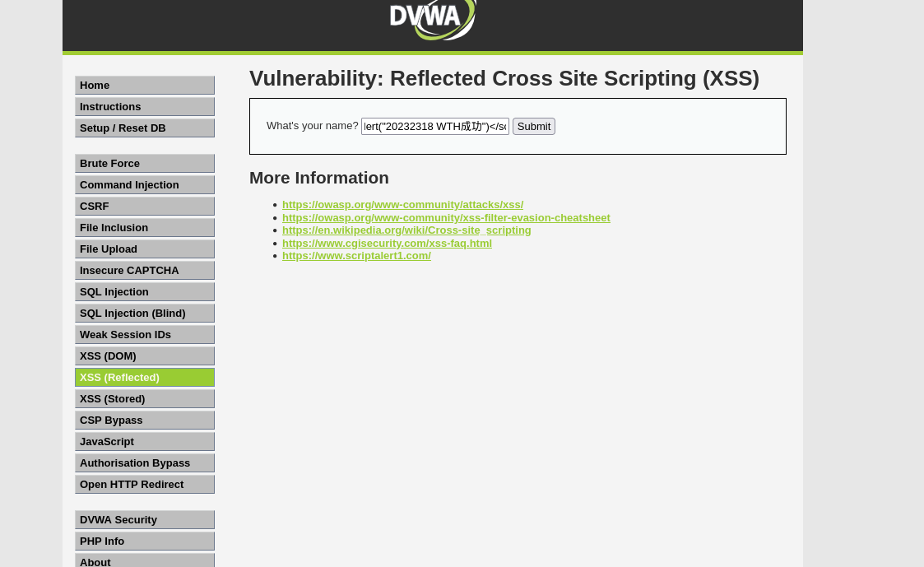Image resolution: width=924 pixels, height=567 pixels.
Task: Open the File Upload module
Action: tap(144, 249)
